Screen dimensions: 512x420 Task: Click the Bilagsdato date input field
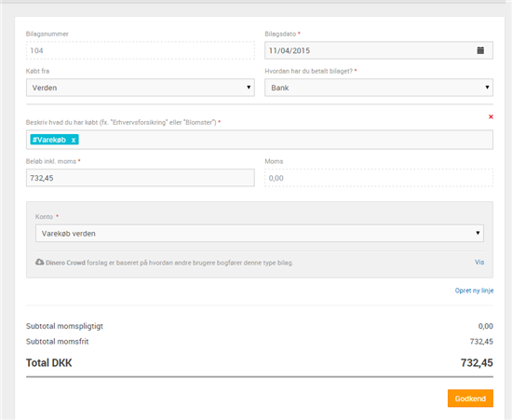(x=379, y=50)
